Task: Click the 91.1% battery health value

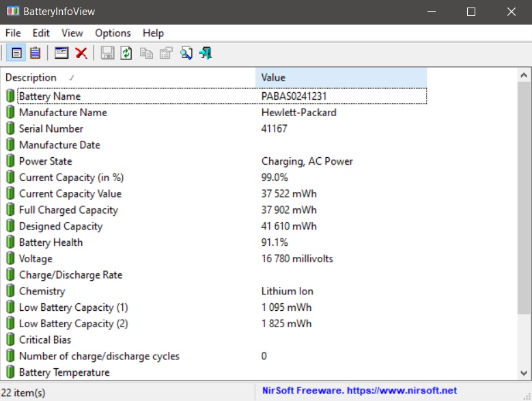Action: point(275,243)
